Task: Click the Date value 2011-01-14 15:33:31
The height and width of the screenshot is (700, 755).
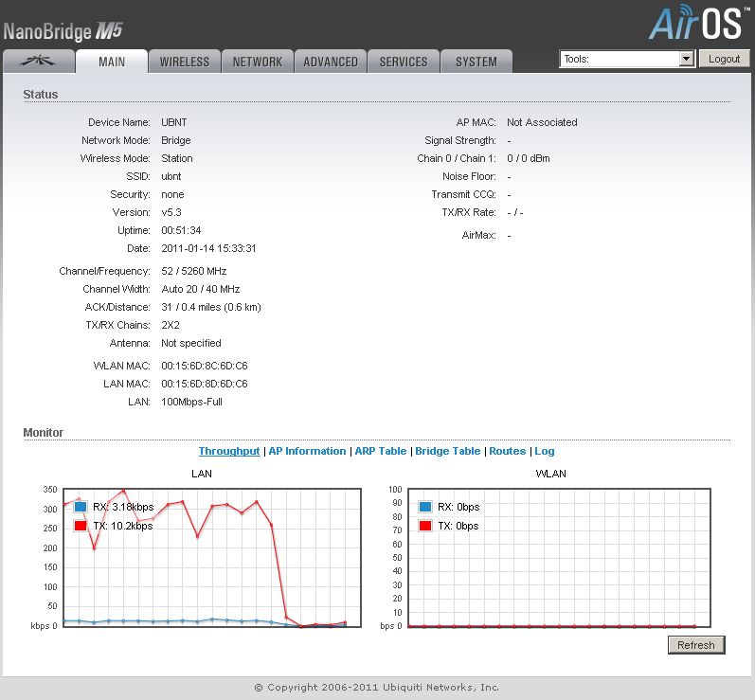Action: coord(208,248)
